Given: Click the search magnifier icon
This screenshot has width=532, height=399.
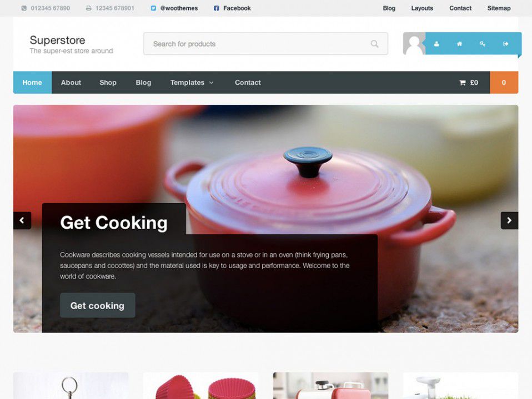Looking at the screenshot, I should click(x=374, y=44).
